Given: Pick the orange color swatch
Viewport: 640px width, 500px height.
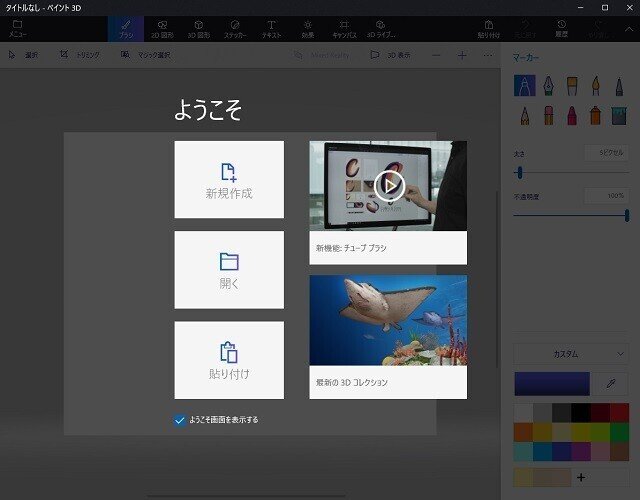Looking at the screenshot, I should click(x=523, y=432).
